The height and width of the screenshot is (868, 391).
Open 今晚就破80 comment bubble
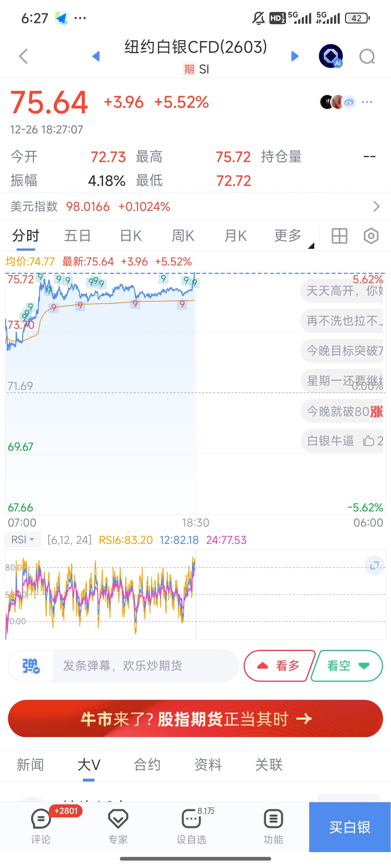pyautogui.click(x=342, y=411)
